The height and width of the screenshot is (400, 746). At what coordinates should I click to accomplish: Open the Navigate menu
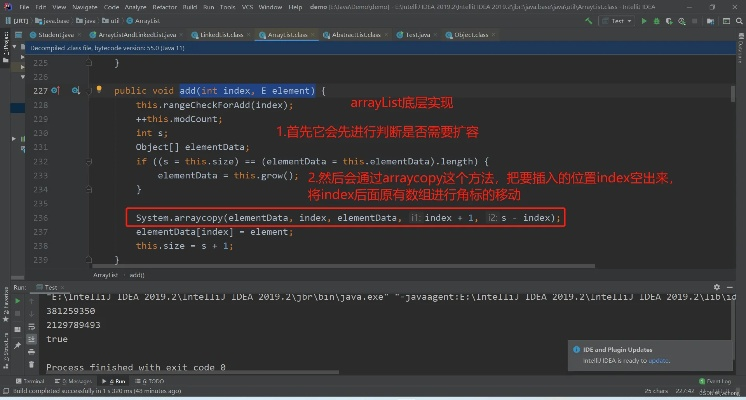pos(85,7)
